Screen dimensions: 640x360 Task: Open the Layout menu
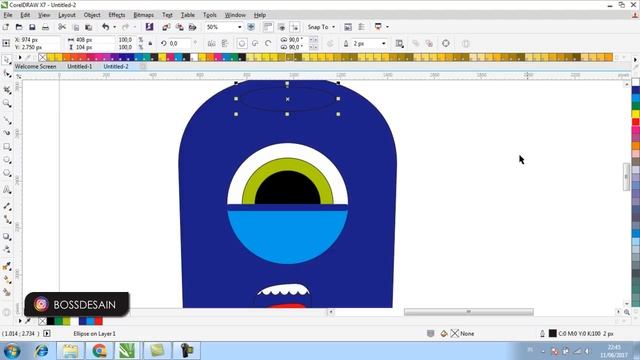click(x=67, y=15)
